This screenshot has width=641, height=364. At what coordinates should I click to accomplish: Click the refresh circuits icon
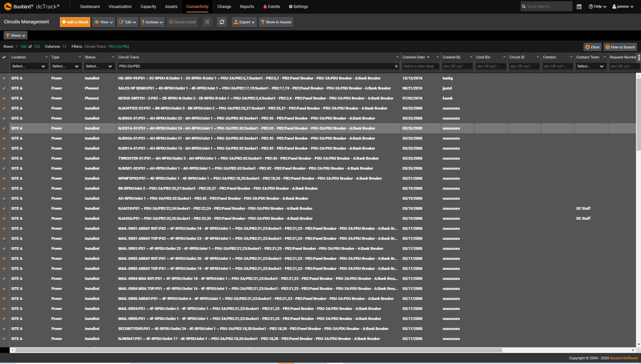(222, 22)
